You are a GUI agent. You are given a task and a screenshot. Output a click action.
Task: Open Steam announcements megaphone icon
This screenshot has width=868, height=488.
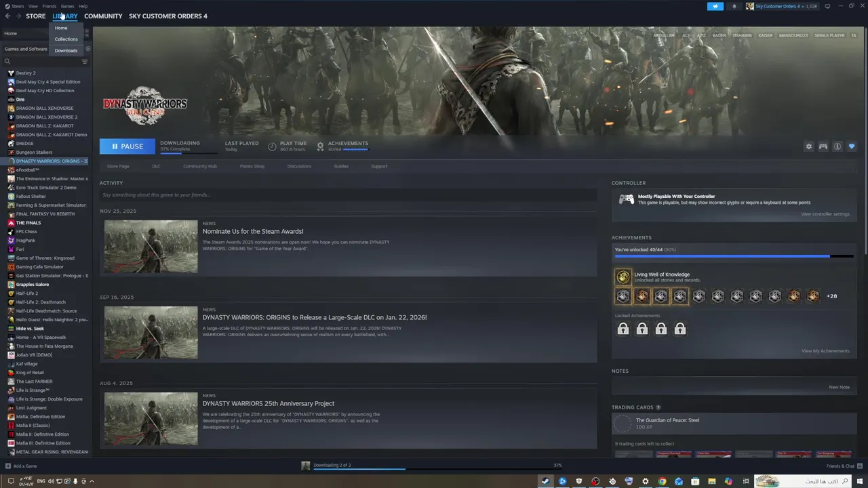(x=715, y=6)
